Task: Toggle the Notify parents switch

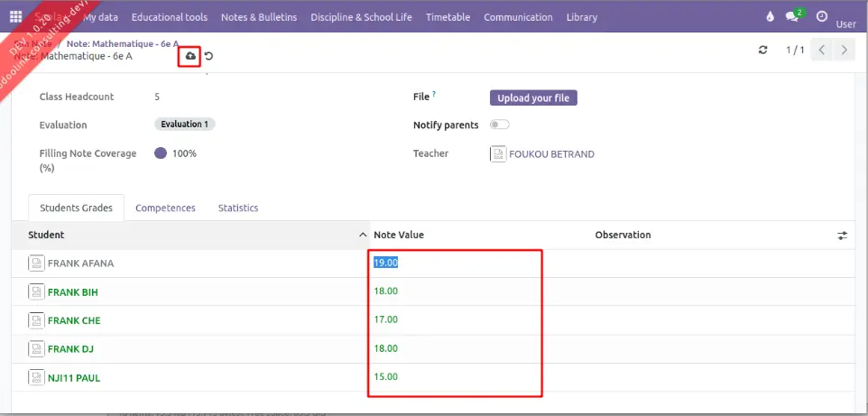Action: tap(499, 125)
